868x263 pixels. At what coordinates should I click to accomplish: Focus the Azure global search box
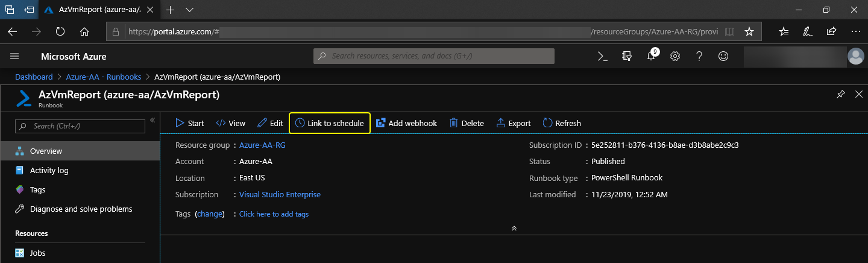pyautogui.click(x=434, y=56)
